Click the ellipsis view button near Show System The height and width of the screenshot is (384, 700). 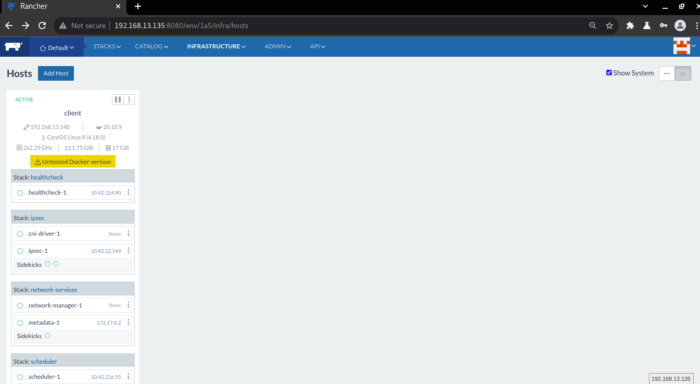tap(667, 74)
